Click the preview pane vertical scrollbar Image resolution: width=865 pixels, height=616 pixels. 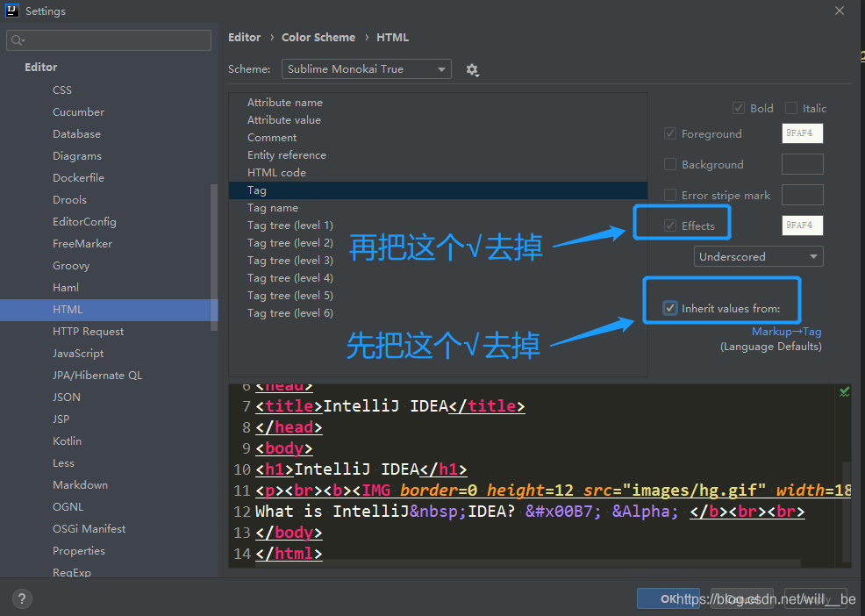847,511
